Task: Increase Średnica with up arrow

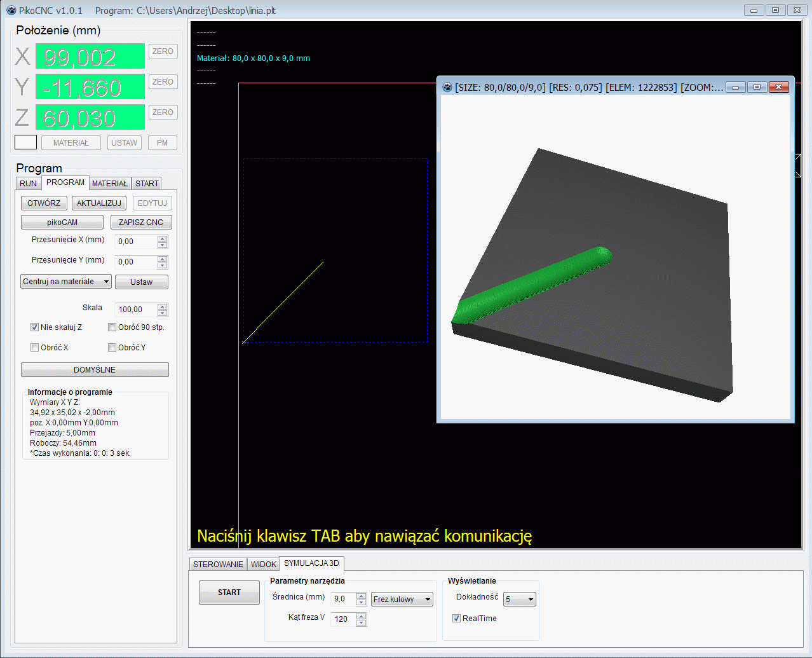Action: pos(362,596)
